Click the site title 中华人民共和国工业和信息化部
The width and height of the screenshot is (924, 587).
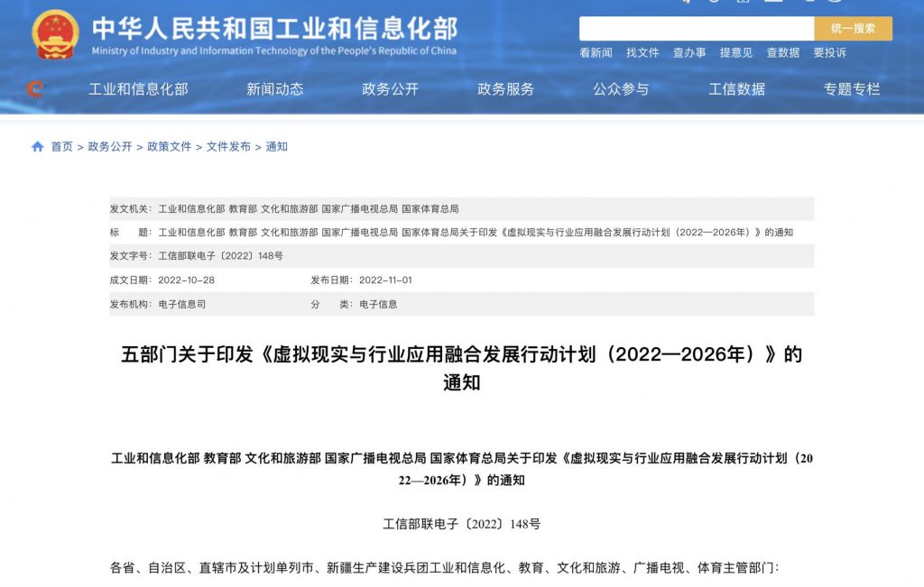coord(274,28)
